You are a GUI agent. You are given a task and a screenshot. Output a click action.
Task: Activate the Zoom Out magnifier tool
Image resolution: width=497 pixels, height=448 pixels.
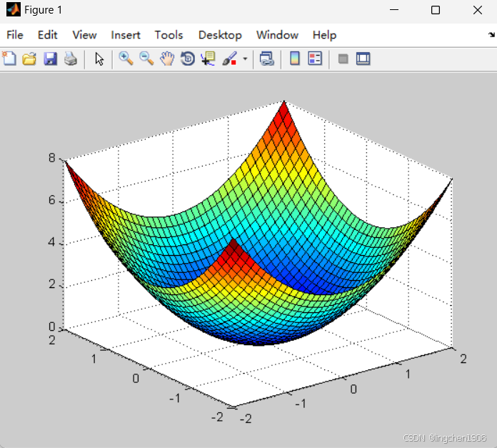(x=146, y=59)
